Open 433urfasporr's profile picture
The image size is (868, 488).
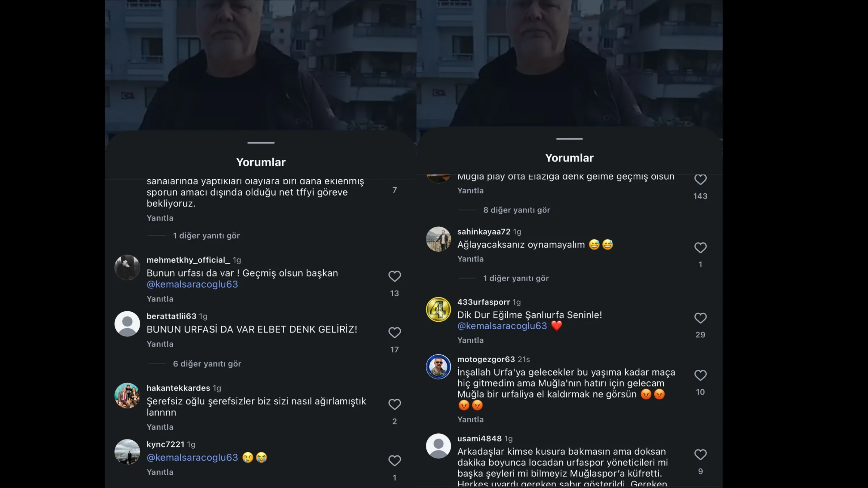click(x=438, y=309)
